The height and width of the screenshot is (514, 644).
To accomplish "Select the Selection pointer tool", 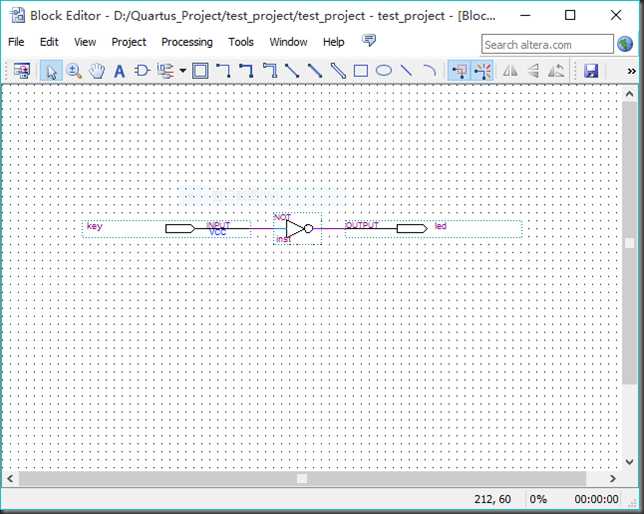I will click(51, 71).
